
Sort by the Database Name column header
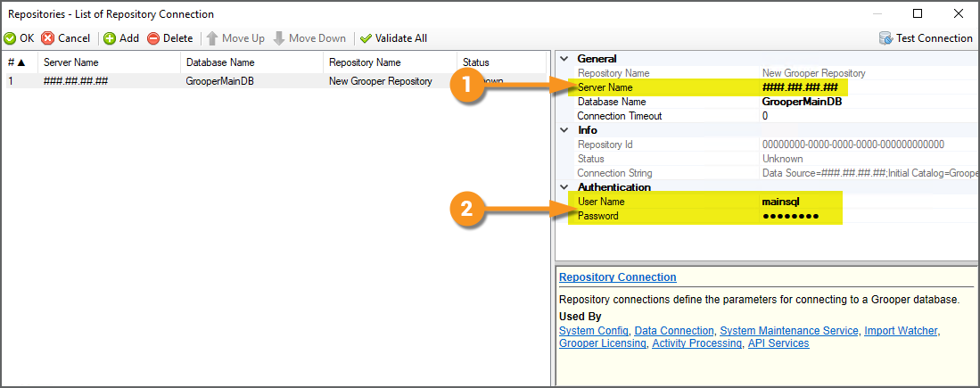(x=219, y=62)
